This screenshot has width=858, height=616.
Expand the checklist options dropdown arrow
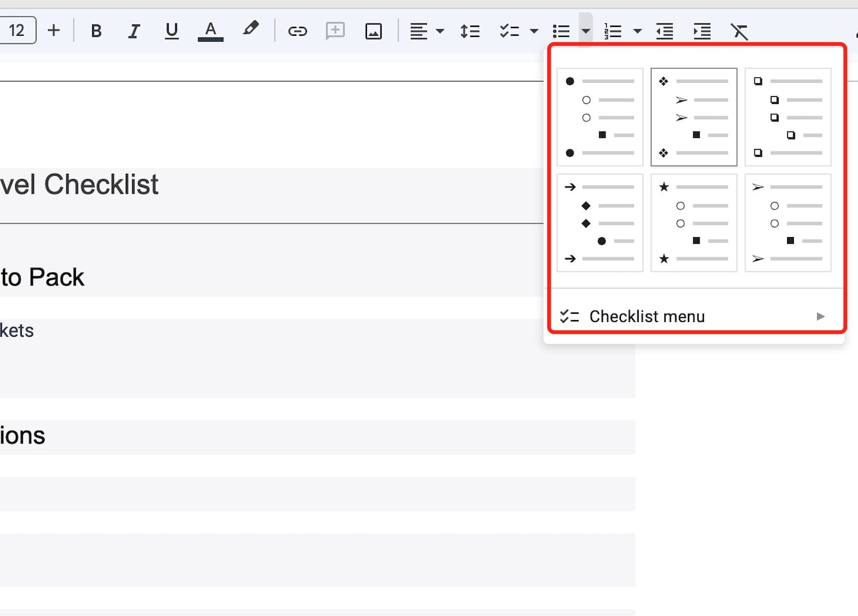tap(534, 31)
